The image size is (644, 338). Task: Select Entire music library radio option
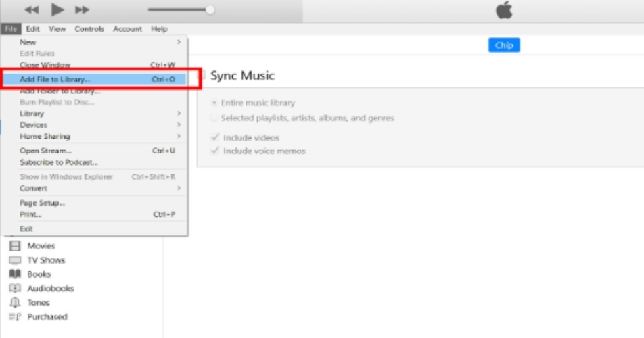(214, 103)
